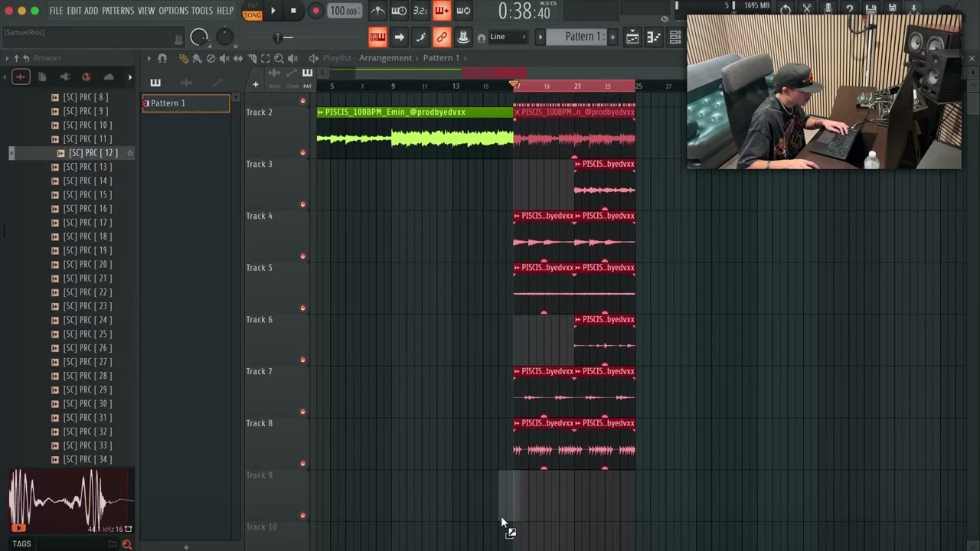
Task: Expand the browser options arrow
Action: coord(6,58)
